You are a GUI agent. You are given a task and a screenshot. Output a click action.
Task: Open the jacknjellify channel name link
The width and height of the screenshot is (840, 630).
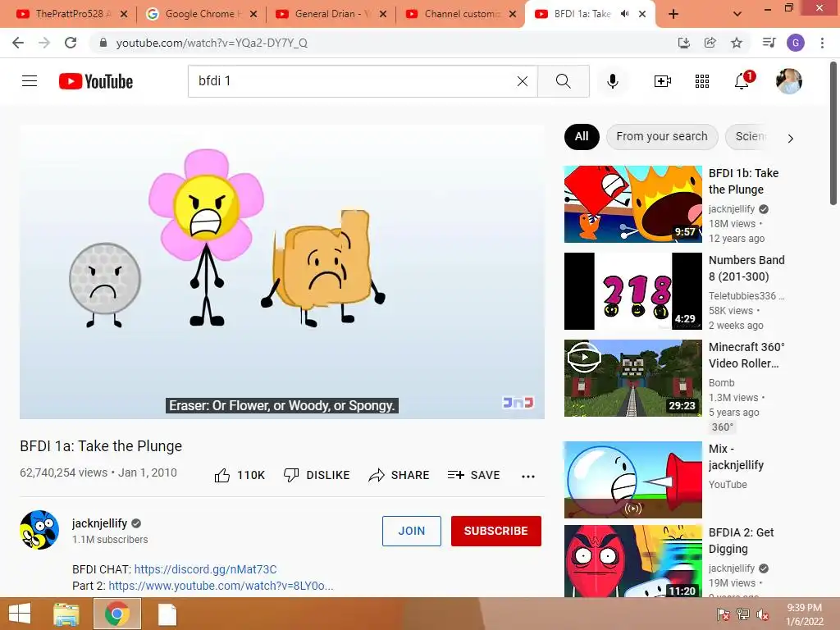[99, 523]
